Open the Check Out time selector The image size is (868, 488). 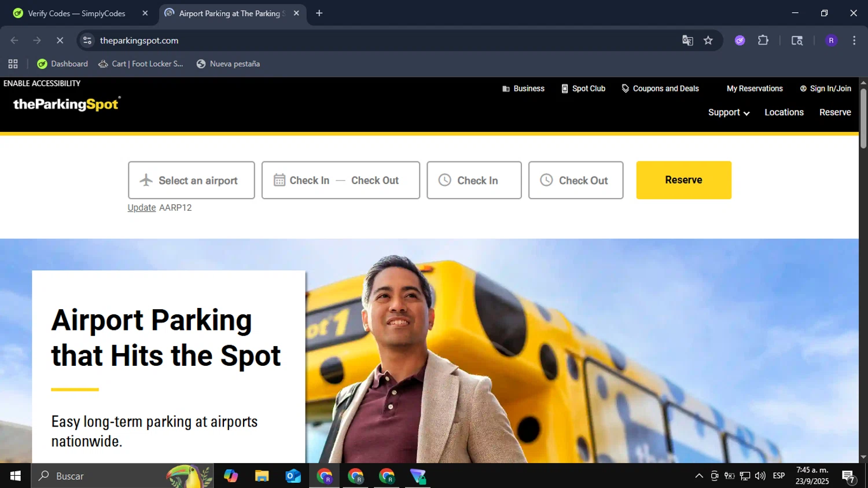point(576,180)
